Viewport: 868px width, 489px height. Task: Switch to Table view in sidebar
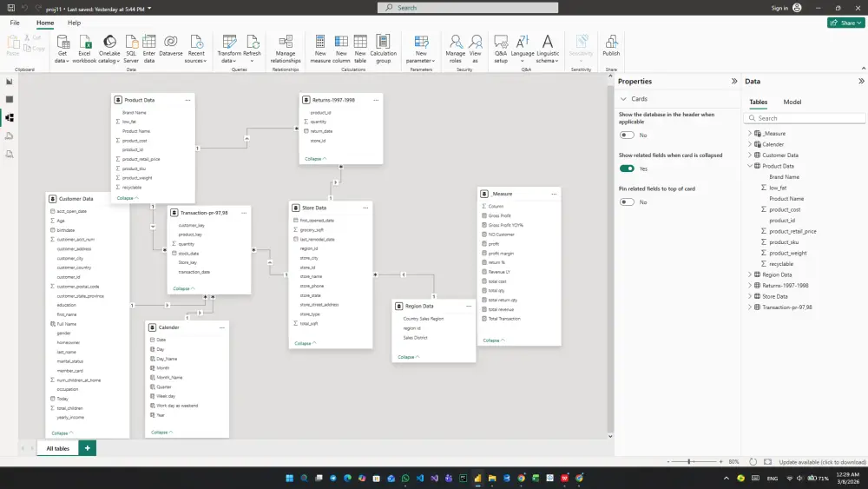coord(10,100)
